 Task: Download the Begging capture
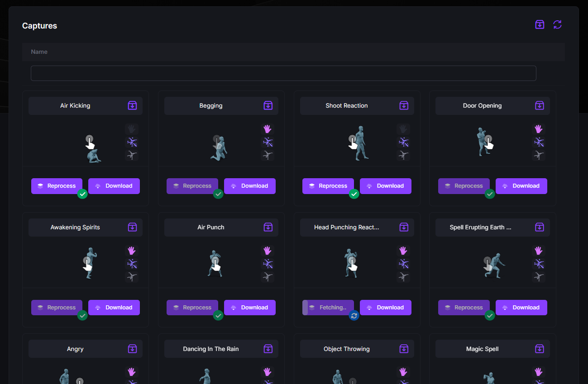pos(250,186)
